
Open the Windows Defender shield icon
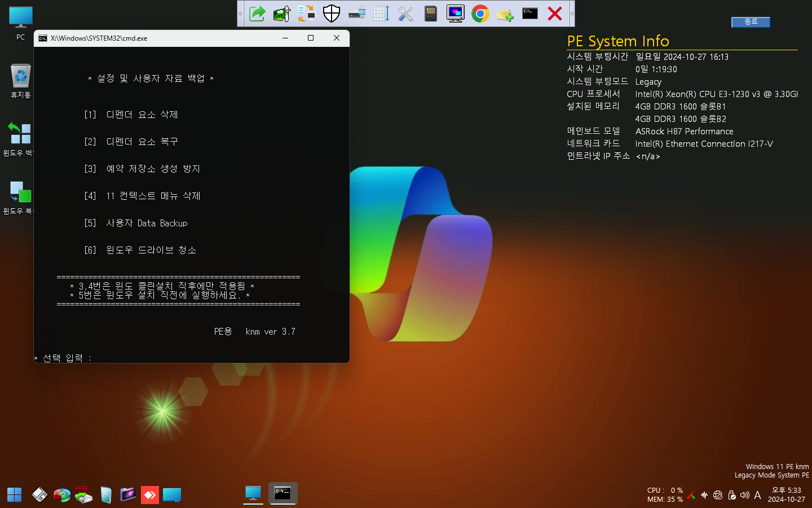point(332,13)
